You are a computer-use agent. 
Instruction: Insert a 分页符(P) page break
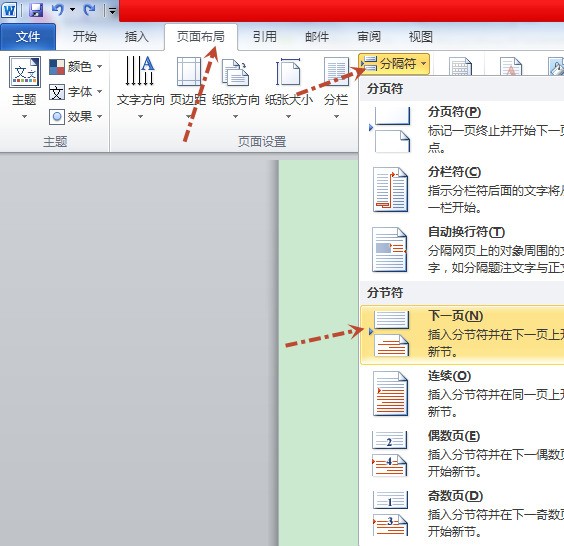pyautogui.click(x=462, y=129)
